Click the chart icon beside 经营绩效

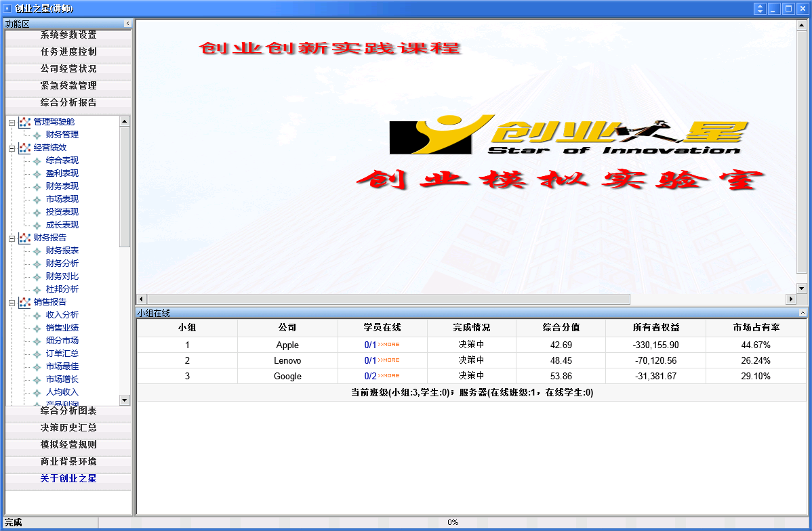pyautogui.click(x=24, y=148)
